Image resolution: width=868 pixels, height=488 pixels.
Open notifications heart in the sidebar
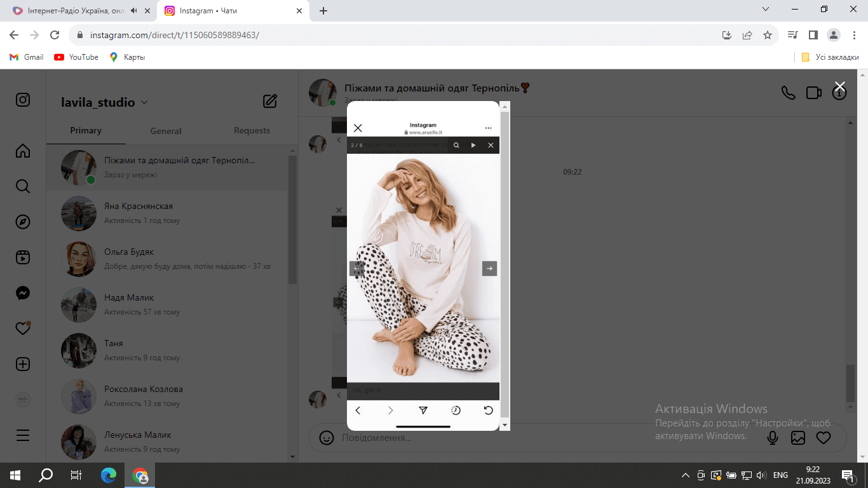pyautogui.click(x=23, y=329)
